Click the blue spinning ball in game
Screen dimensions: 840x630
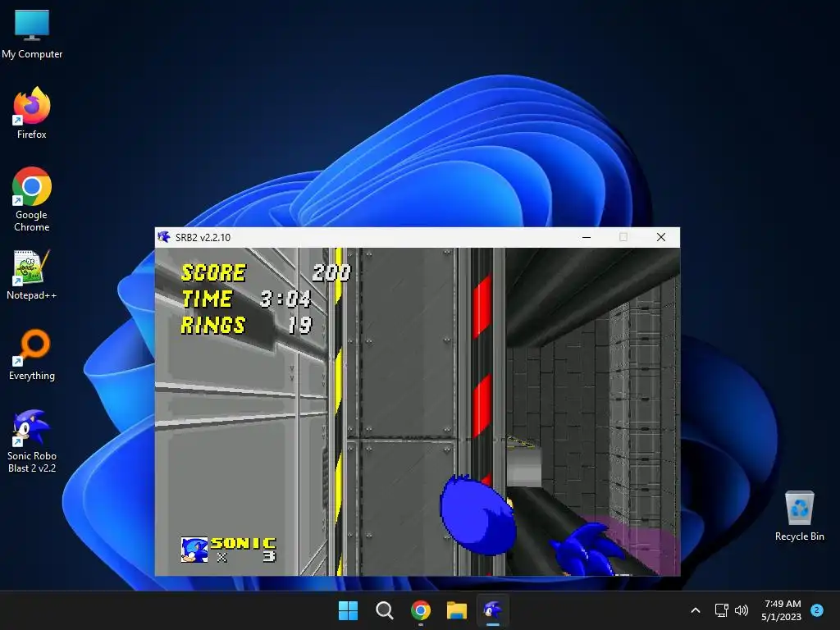pyautogui.click(x=477, y=515)
